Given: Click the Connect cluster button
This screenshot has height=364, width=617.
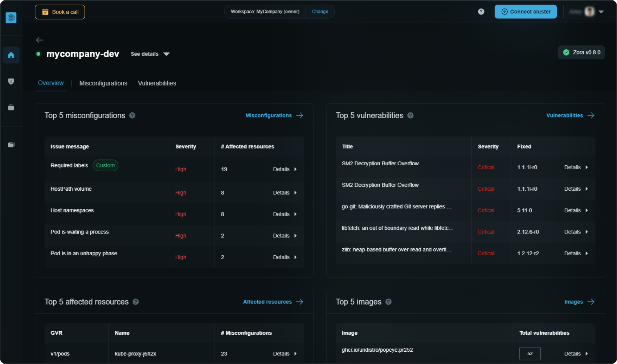Looking at the screenshot, I should pos(526,12).
